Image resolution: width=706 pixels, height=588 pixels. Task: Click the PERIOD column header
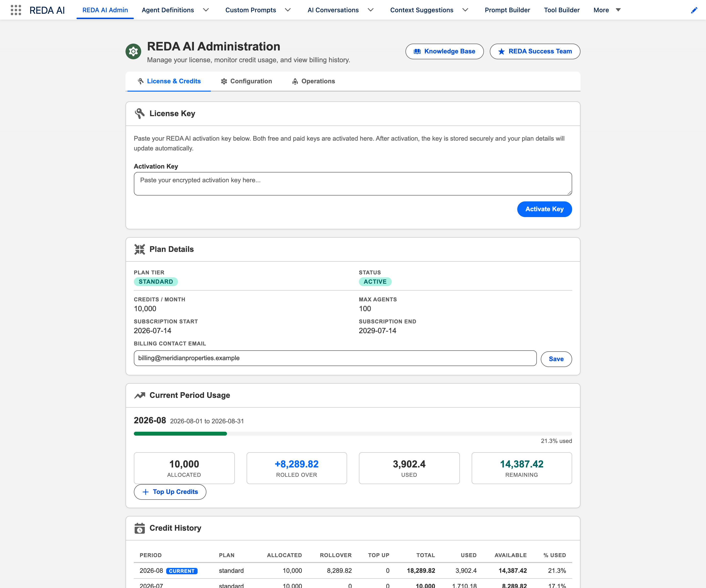[x=151, y=555]
